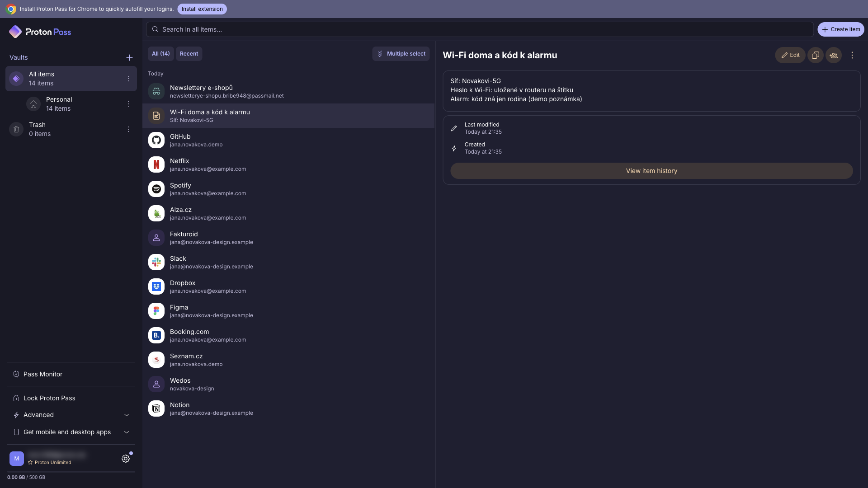This screenshot has height=488, width=868.
Task: Click the Spotify item icon
Action: [x=156, y=189]
